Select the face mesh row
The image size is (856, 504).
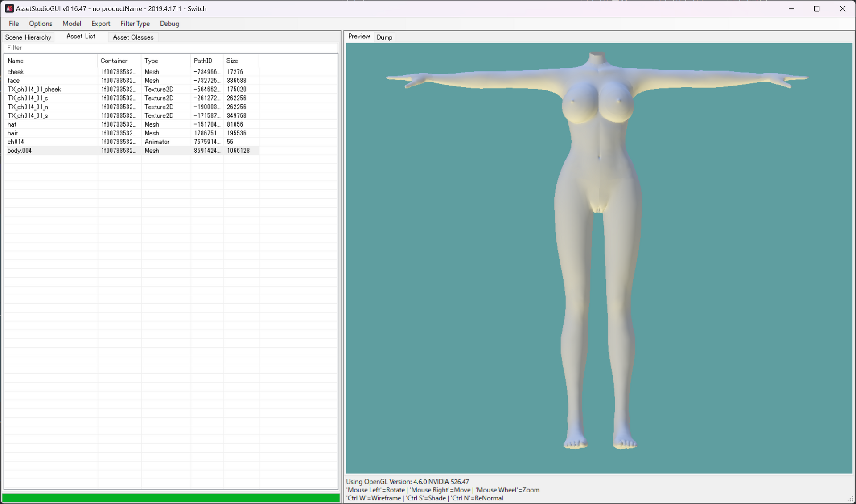[132, 81]
